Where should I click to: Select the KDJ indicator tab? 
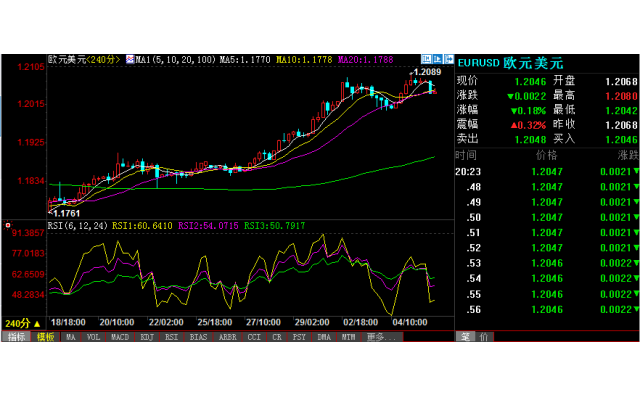[x=147, y=337]
